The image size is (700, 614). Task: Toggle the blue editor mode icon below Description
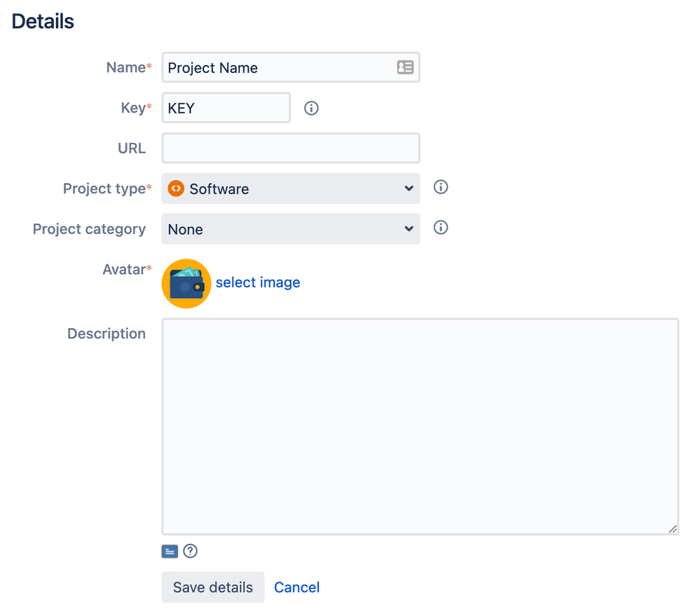point(170,552)
